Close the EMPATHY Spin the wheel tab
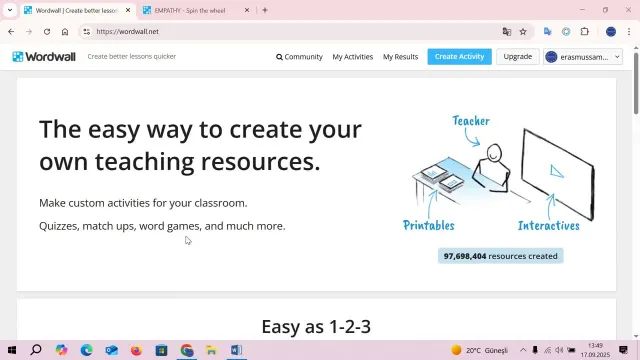Image resolution: width=640 pixels, height=360 pixels. point(247,10)
